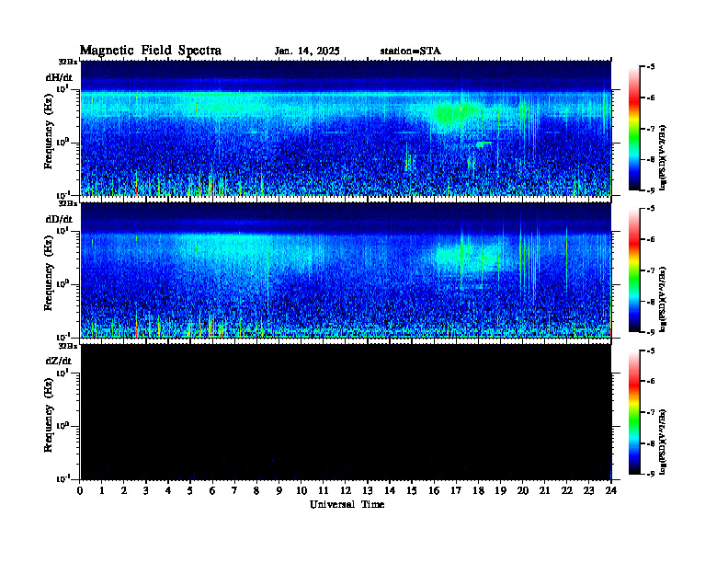Click the "station=STA" label

(x=411, y=52)
